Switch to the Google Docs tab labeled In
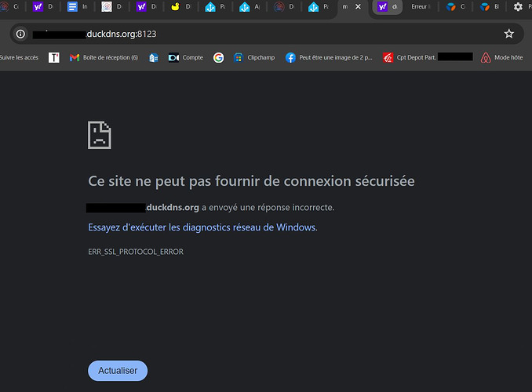This screenshot has height=392, width=532. pos(78,6)
